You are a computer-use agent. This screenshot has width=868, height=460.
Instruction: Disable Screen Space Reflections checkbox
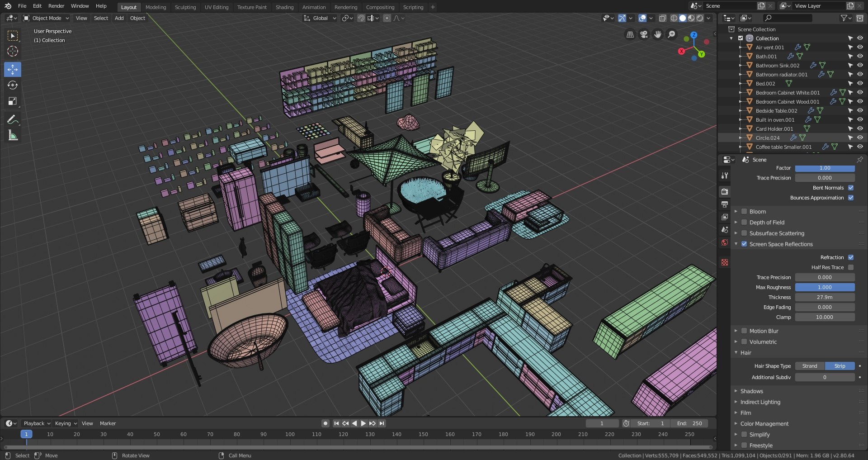coord(744,244)
